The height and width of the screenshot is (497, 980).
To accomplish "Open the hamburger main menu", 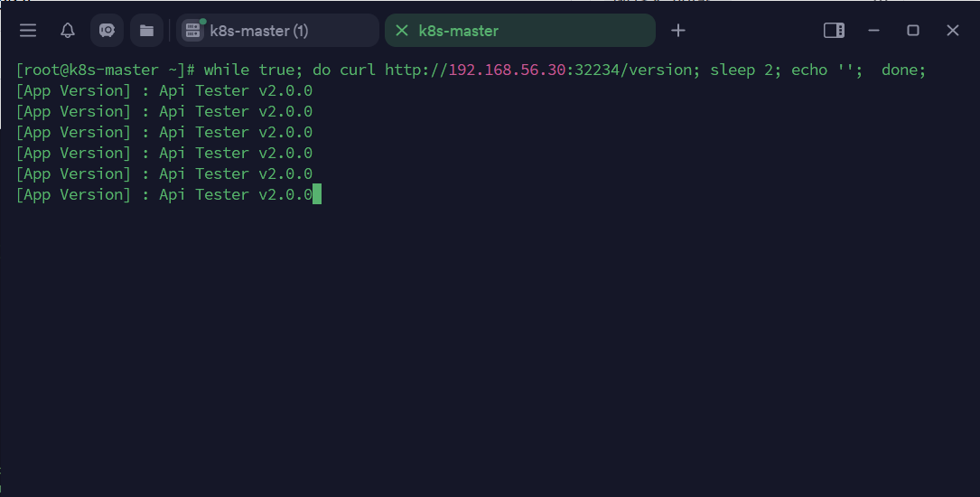I will (28, 31).
